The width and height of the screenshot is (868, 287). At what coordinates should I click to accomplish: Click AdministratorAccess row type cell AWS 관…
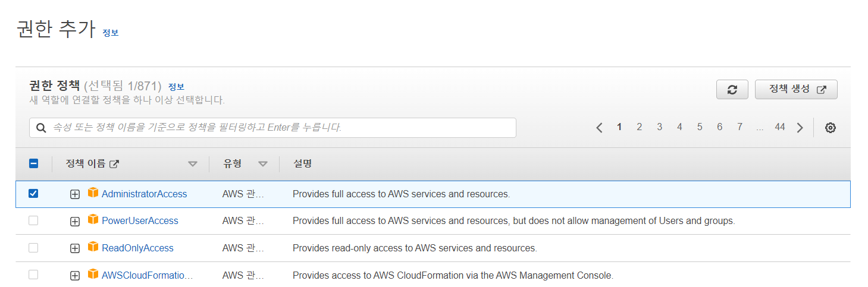(x=243, y=194)
